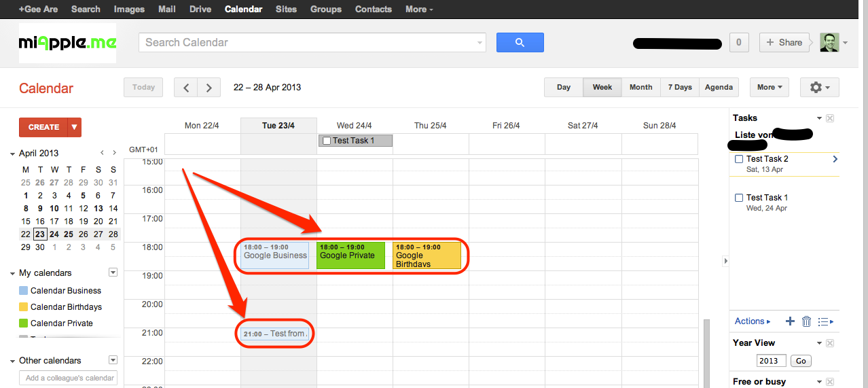Collapse the Other calendars section
868x388 pixels.
13,361
